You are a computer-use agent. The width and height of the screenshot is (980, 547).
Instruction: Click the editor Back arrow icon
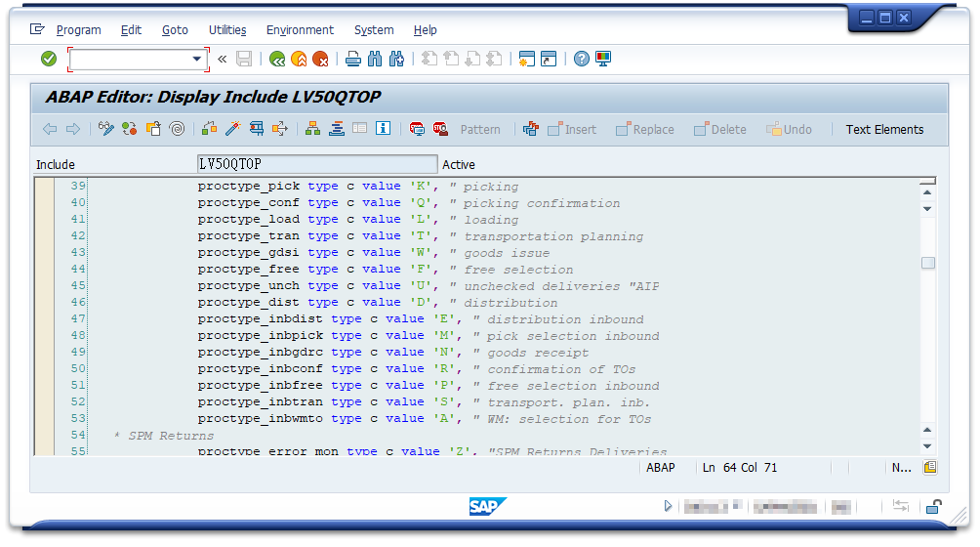50,129
